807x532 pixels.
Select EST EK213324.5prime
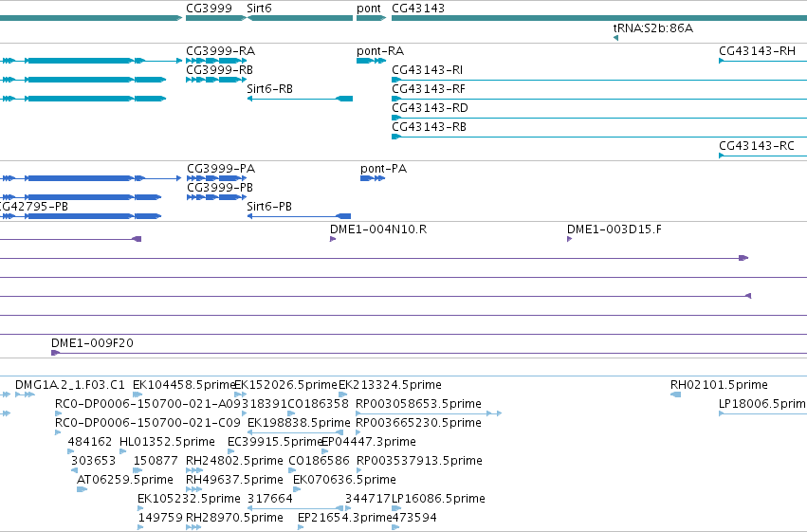click(390, 385)
